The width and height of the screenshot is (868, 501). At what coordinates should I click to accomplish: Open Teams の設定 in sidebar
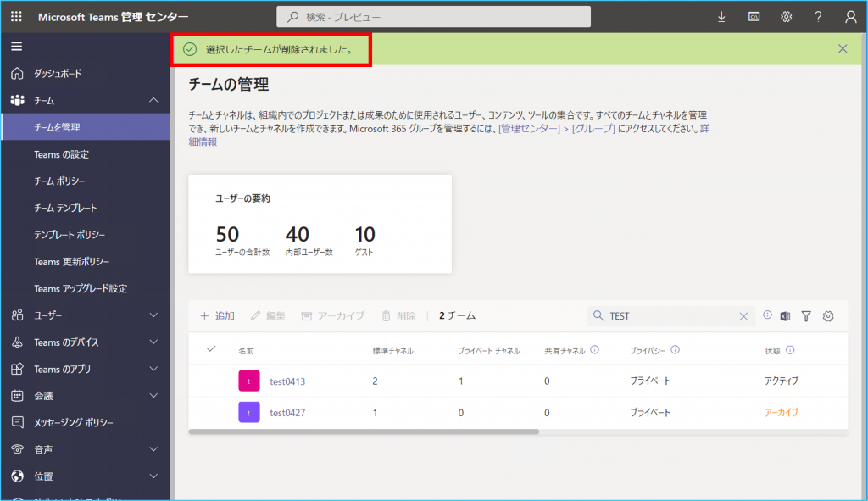click(x=61, y=154)
